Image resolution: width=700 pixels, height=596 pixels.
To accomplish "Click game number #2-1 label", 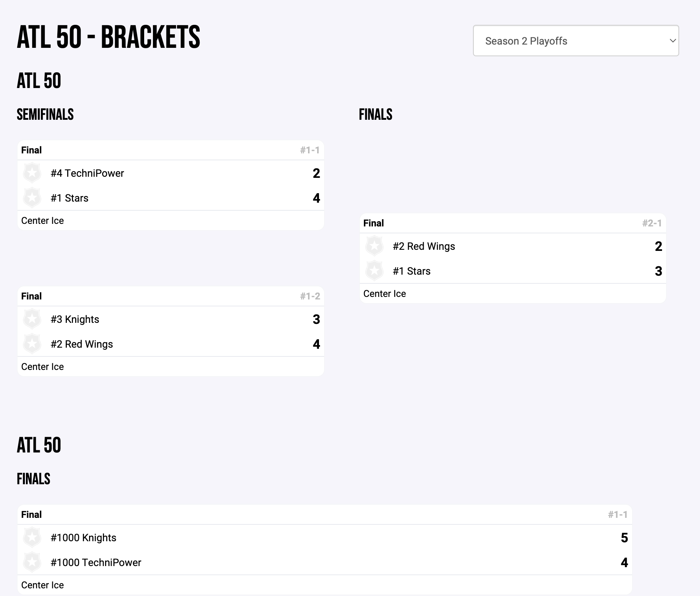I will [x=652, y=223].
